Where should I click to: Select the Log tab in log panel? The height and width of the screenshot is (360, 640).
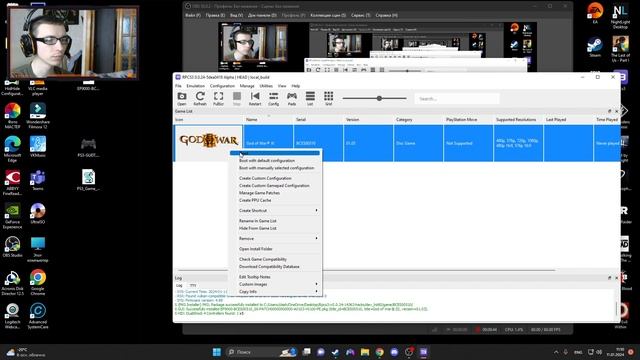click(x=179, y=285)
